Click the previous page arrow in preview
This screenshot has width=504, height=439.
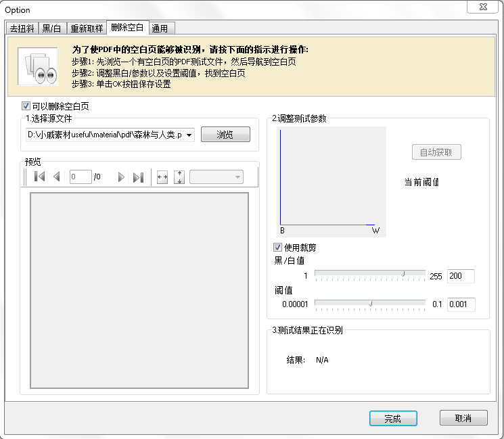(57, 177)
